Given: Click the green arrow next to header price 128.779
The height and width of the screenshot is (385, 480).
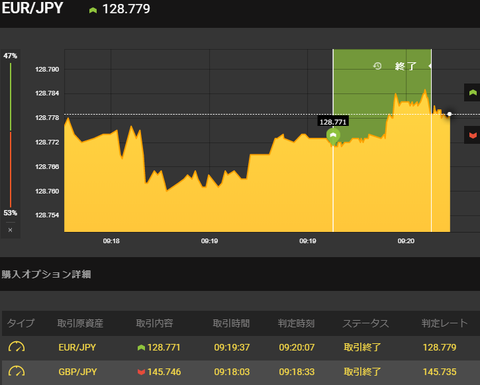Looking at the screenshot, I should click(x=93, y=10).
